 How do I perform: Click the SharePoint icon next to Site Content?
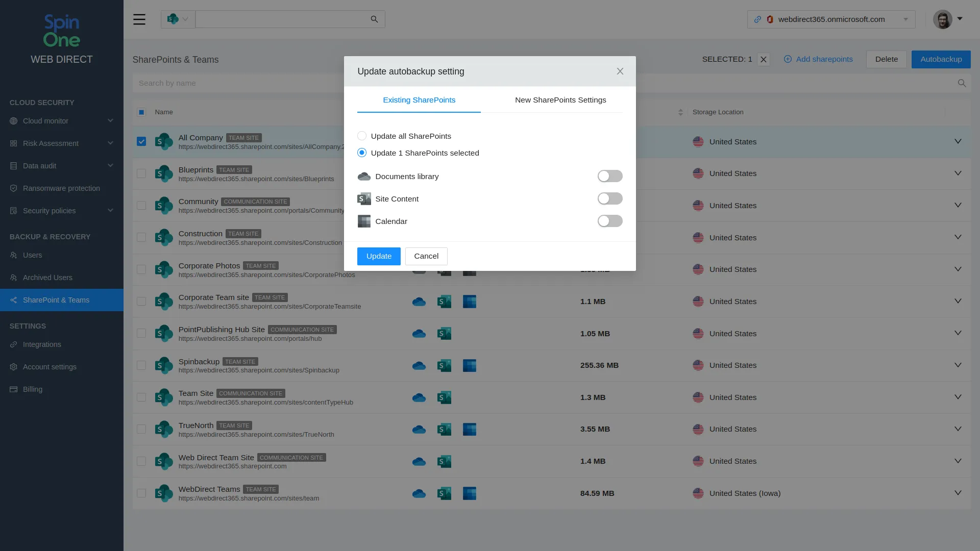click(364, 198)
